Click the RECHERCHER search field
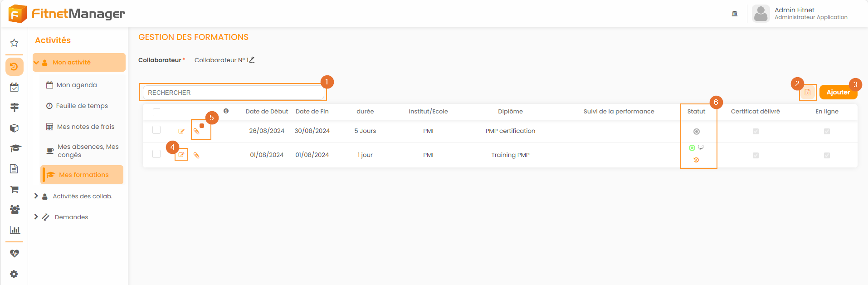This screenshot has width=868, height=285. point(233,93)
